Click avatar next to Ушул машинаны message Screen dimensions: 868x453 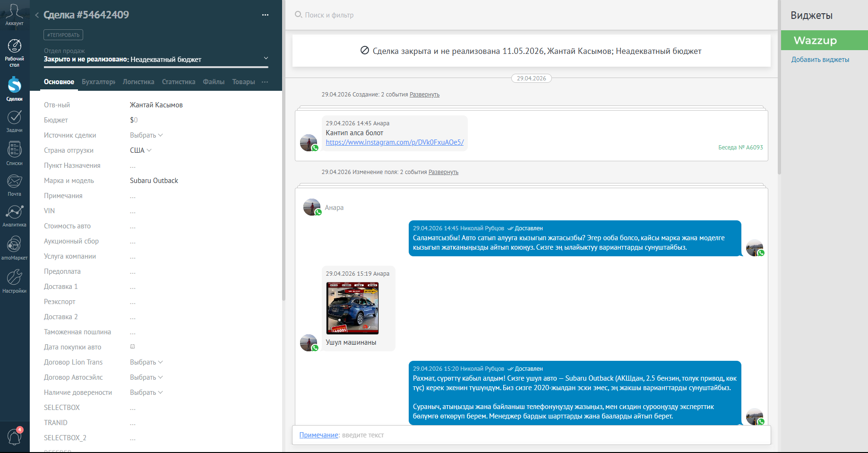[309, 343]
